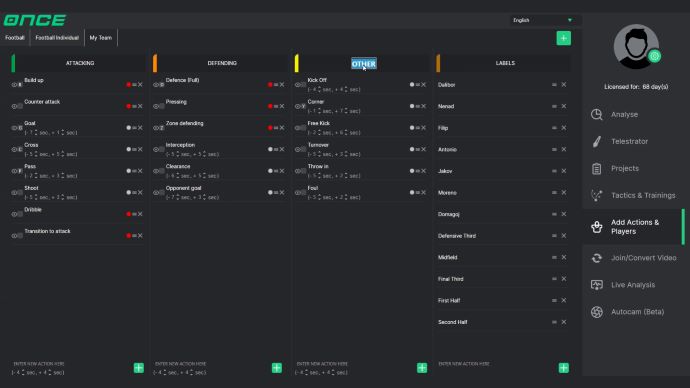Viewport: 690px width, 388px height.
Task: Remove the Kick Off action
Action: point(424,84)
